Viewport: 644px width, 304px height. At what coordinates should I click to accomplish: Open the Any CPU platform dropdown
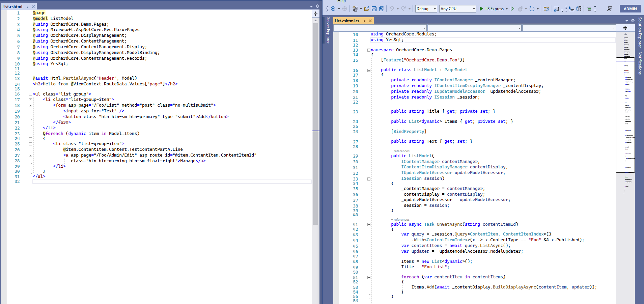point(458,9)
